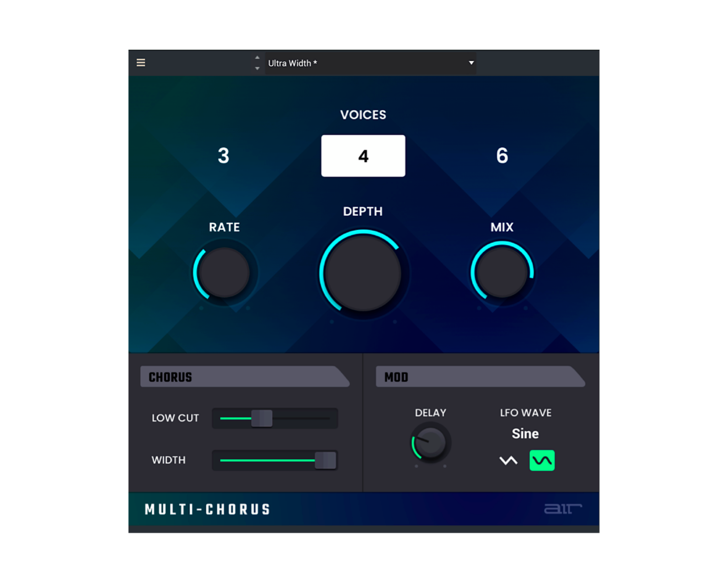728x582 pixels.
Task: Click the AIR logo
Action: [563, 509]
